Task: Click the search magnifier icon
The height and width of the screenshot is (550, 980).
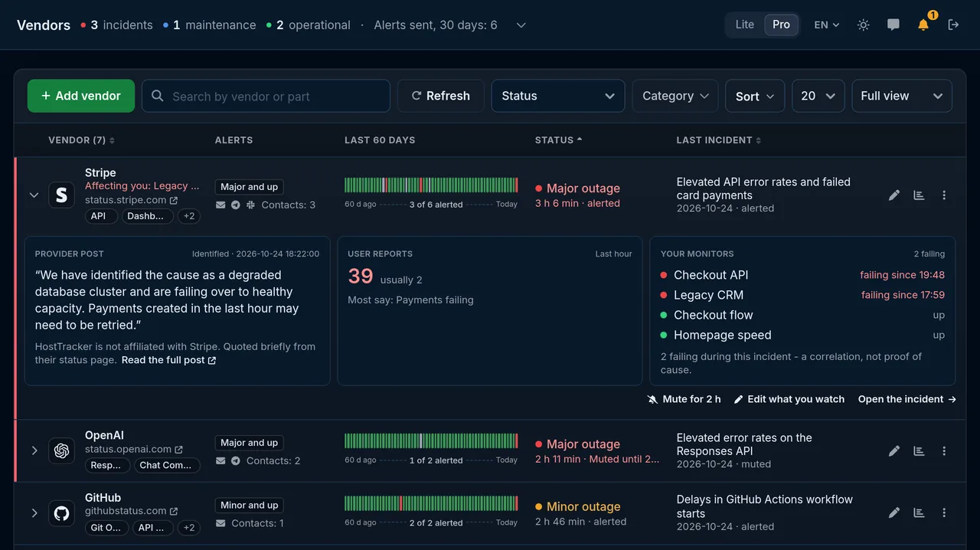Action: point(158,96)
